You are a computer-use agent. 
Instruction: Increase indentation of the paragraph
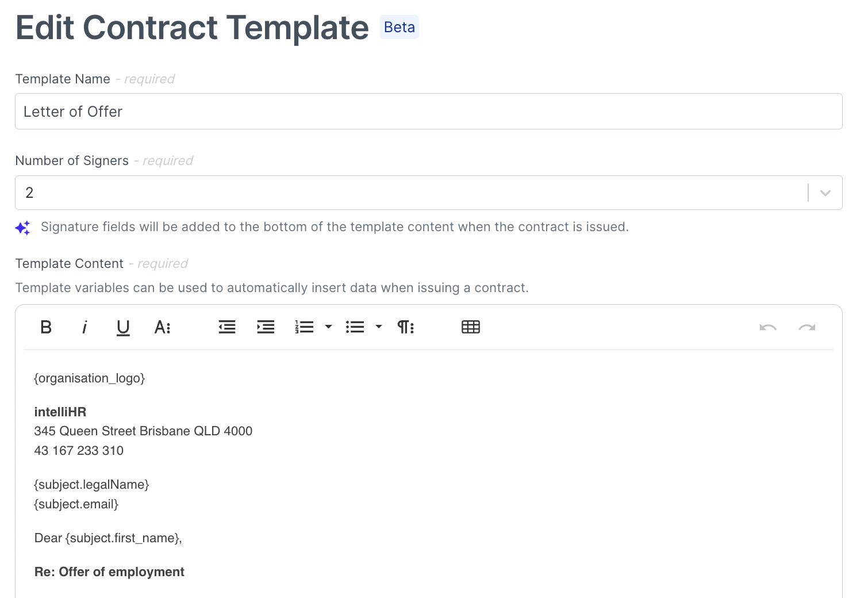(x=265, y=327)
